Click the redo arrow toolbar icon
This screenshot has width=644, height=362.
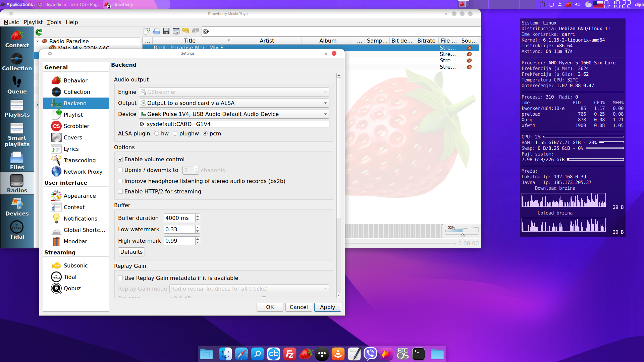coord(196,31)
